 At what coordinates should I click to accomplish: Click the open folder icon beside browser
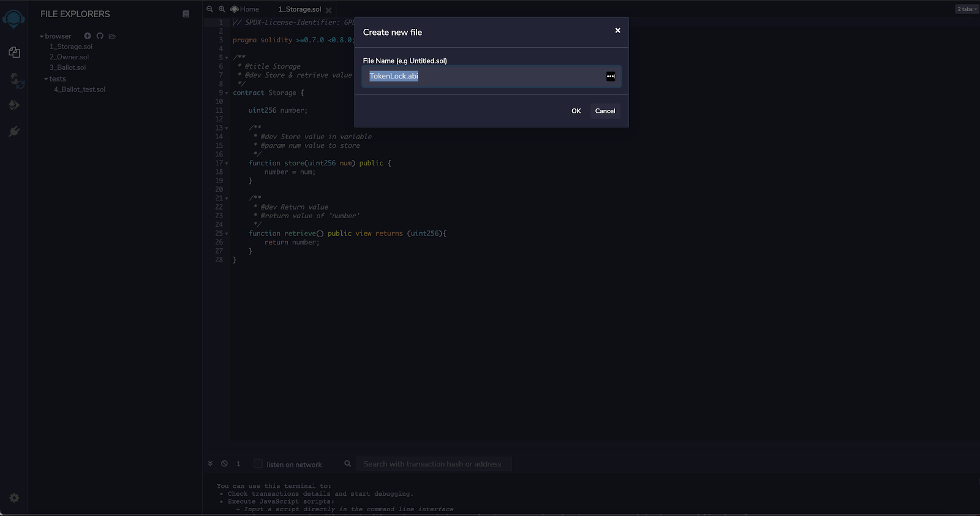(x=112, y=36)
